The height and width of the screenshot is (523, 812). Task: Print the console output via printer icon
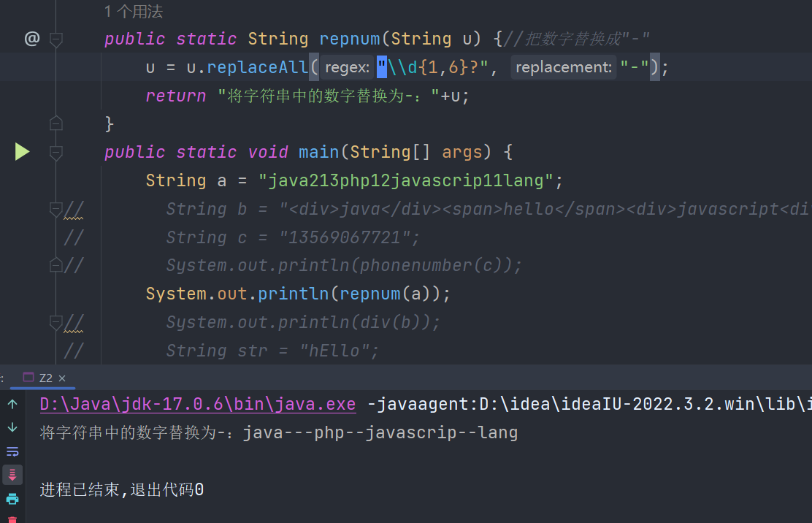pyautogui.click(x=12, y=499)
